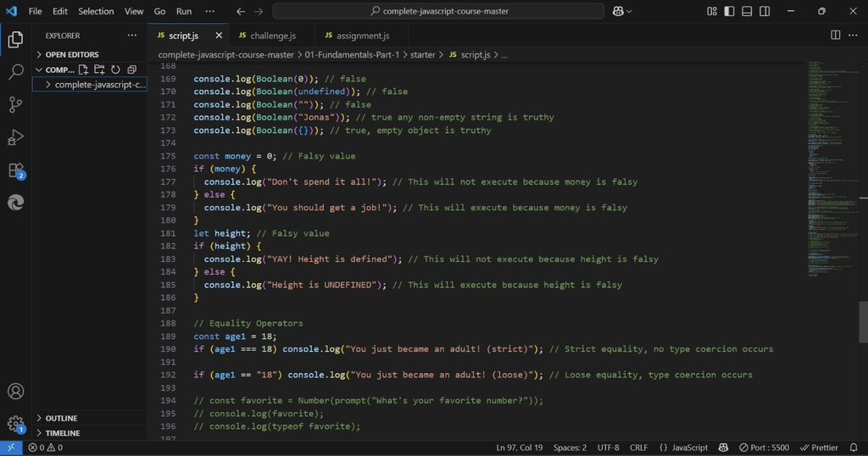
Task: Open the Selection menu
Action: point(96,11)
